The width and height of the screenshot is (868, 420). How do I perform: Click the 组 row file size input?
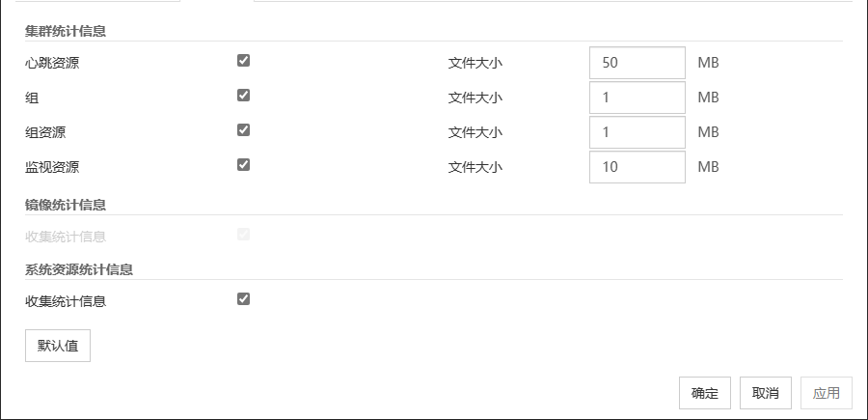pyautogui.click(x=637, y=98)
